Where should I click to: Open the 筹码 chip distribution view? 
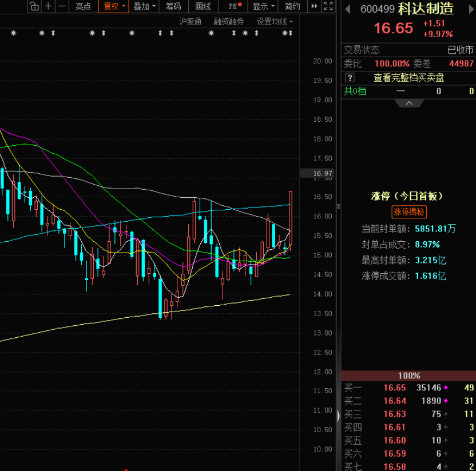(173, 6)
